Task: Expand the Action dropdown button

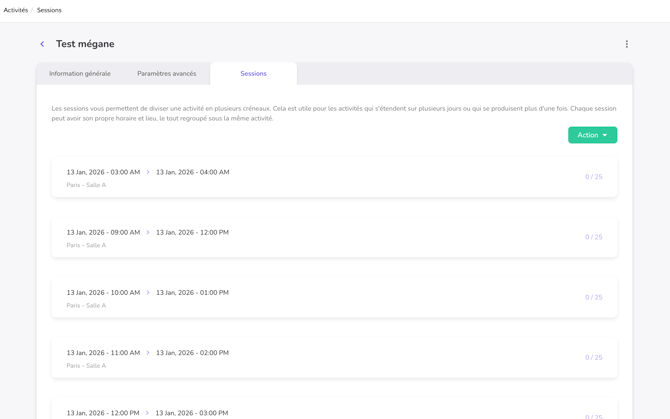Action: pyautogui.click(x=592, y=135)
